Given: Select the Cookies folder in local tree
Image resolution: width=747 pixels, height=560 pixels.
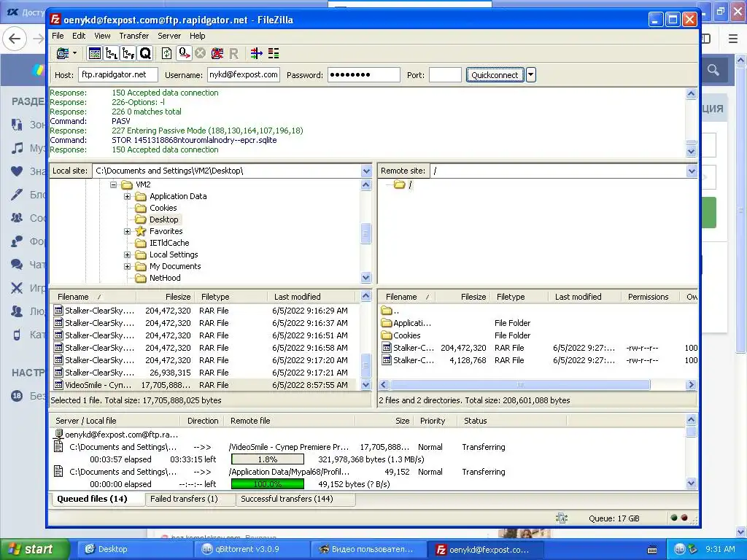Looking at the screenshot, I should [163, 208].
